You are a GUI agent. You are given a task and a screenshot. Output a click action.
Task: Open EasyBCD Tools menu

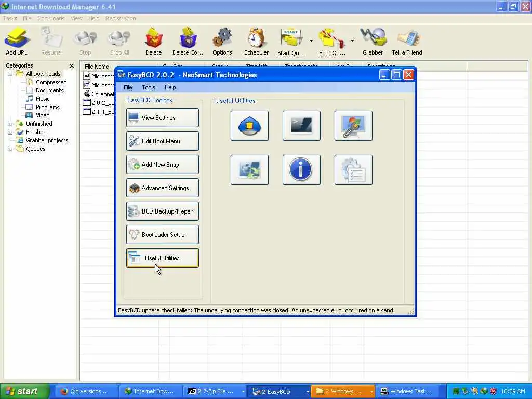pos(148,87)
